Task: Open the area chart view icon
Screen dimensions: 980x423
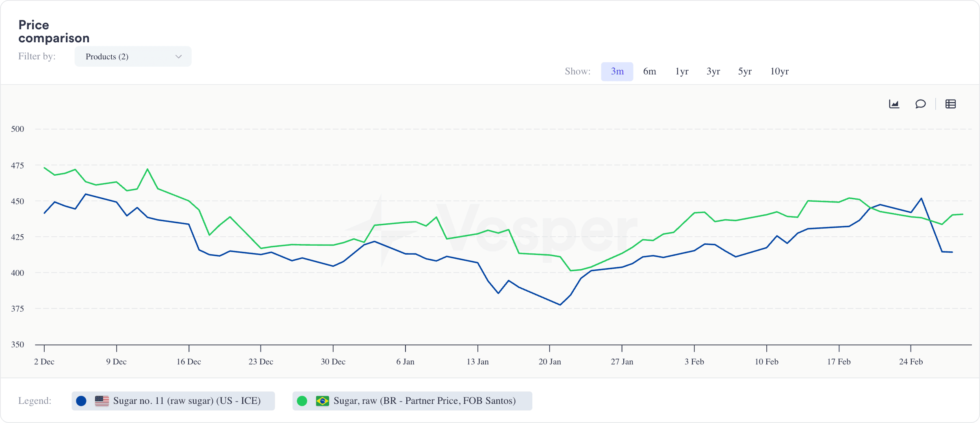Action: 894,104
